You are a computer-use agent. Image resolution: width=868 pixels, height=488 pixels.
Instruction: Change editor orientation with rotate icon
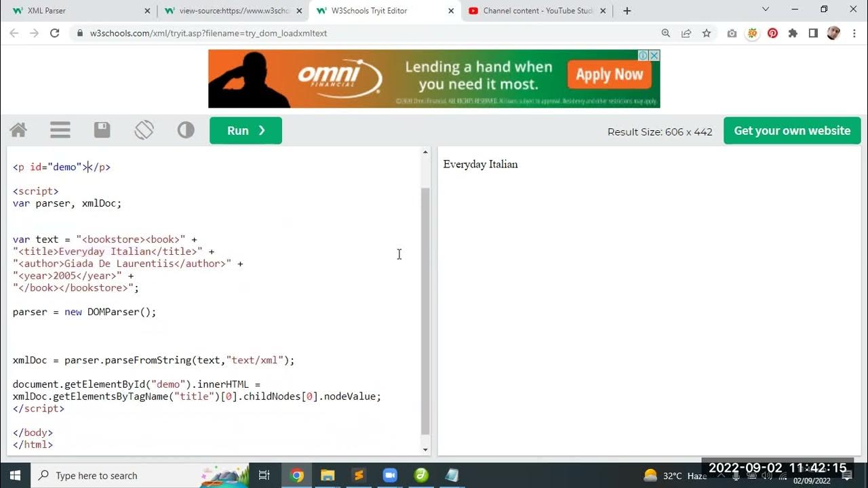144,130
